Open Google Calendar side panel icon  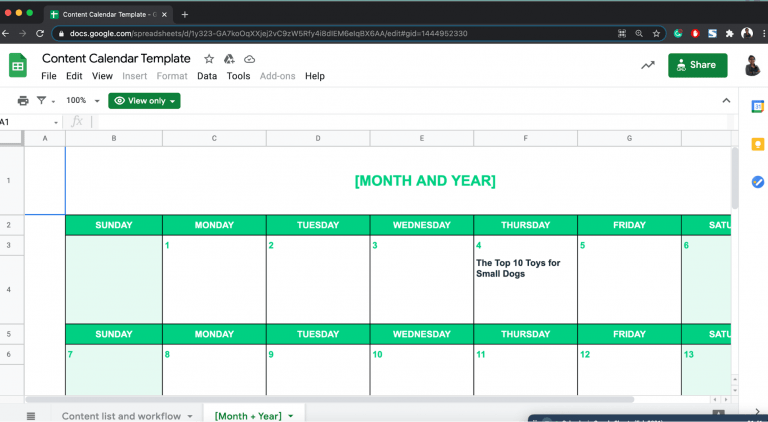[758, 106]
